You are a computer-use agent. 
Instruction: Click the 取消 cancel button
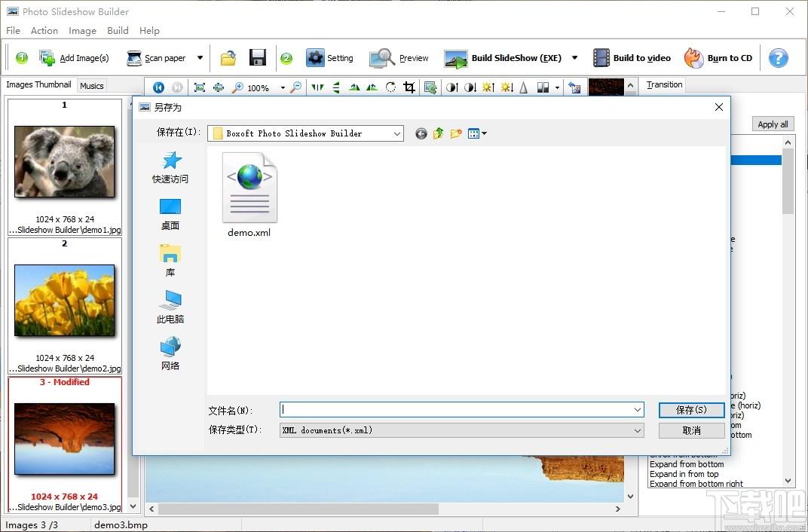[x=691, y=431]
